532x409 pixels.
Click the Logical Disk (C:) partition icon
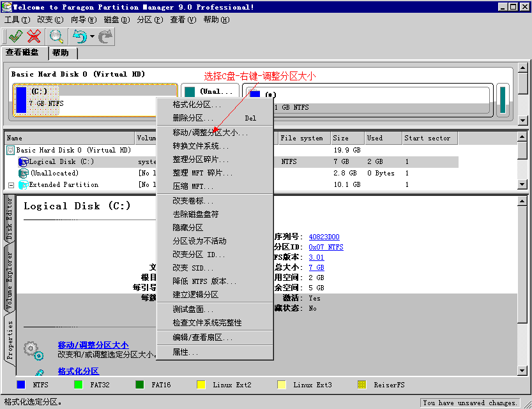24,162
